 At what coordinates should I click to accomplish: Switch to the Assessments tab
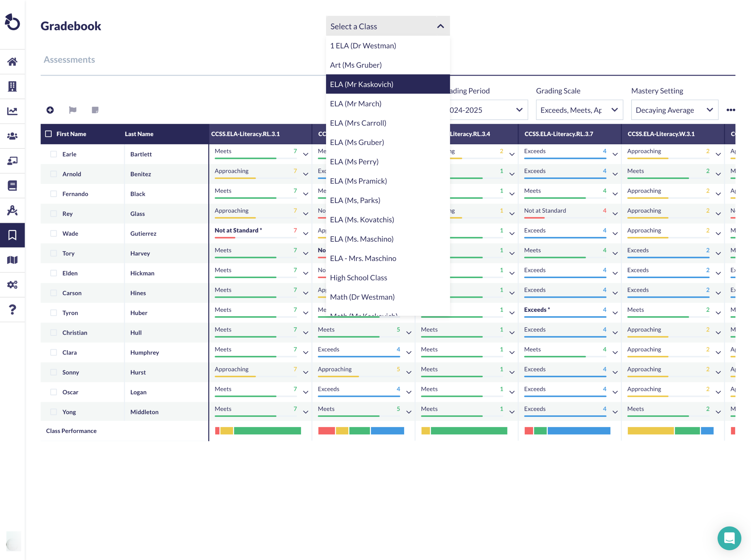pos(69,60)
